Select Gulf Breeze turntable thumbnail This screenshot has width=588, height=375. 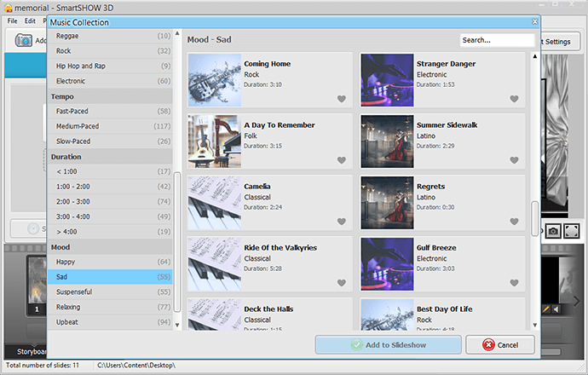387,264
